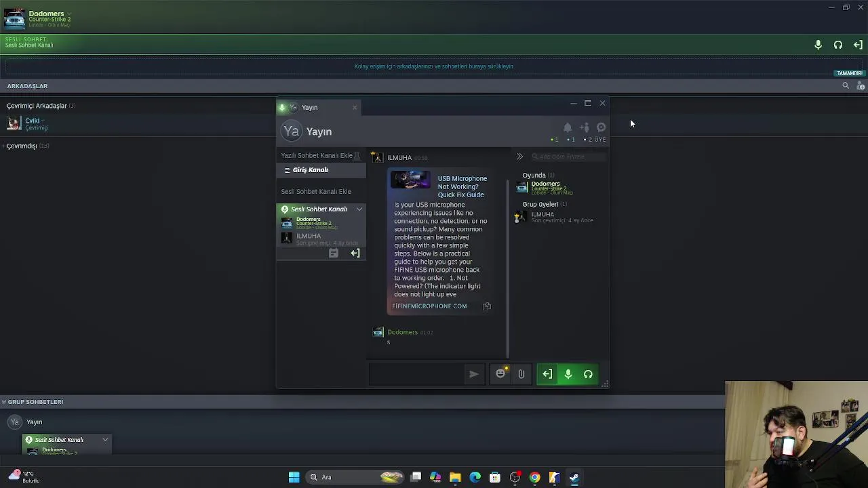Toggle headphones in top voice chat bar
The width and height of the screenshot is (868, 488).
[838, 45]
